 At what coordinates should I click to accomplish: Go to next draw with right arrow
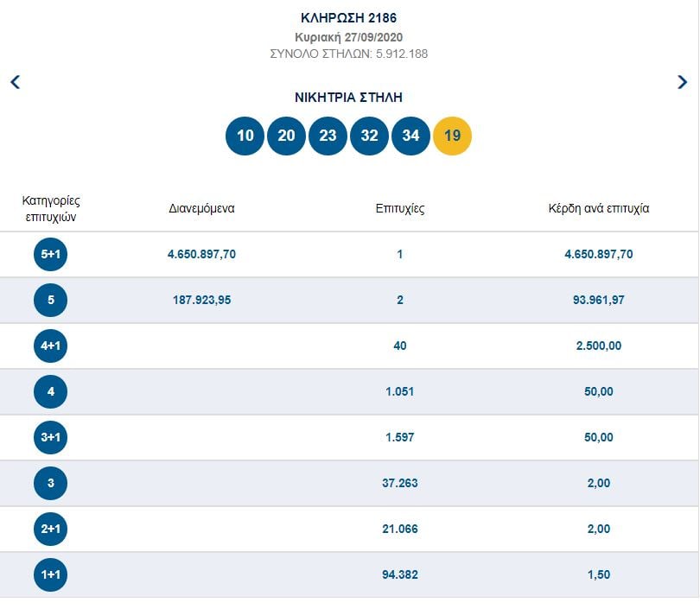(x=683, y=82)
